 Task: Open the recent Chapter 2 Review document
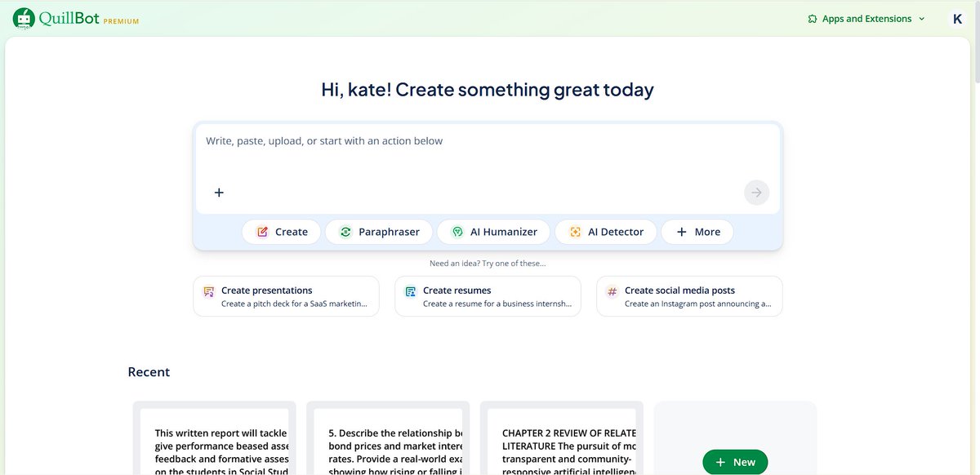tap(562, 438)
